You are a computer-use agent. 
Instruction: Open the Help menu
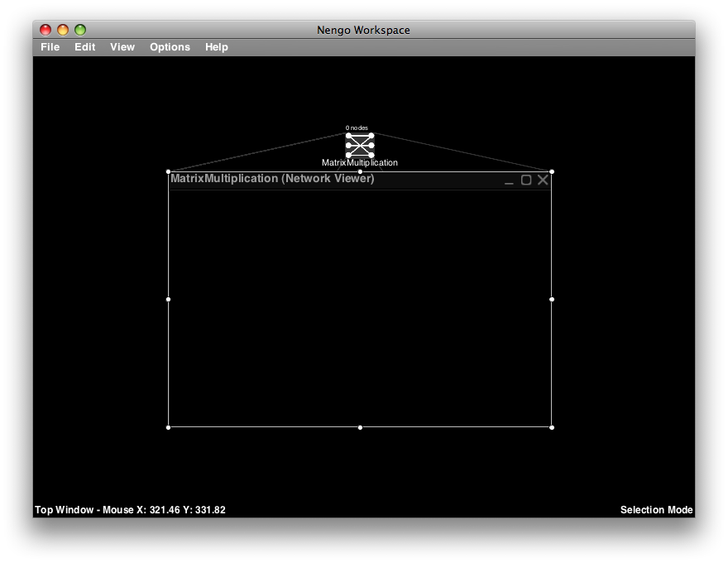217,47
